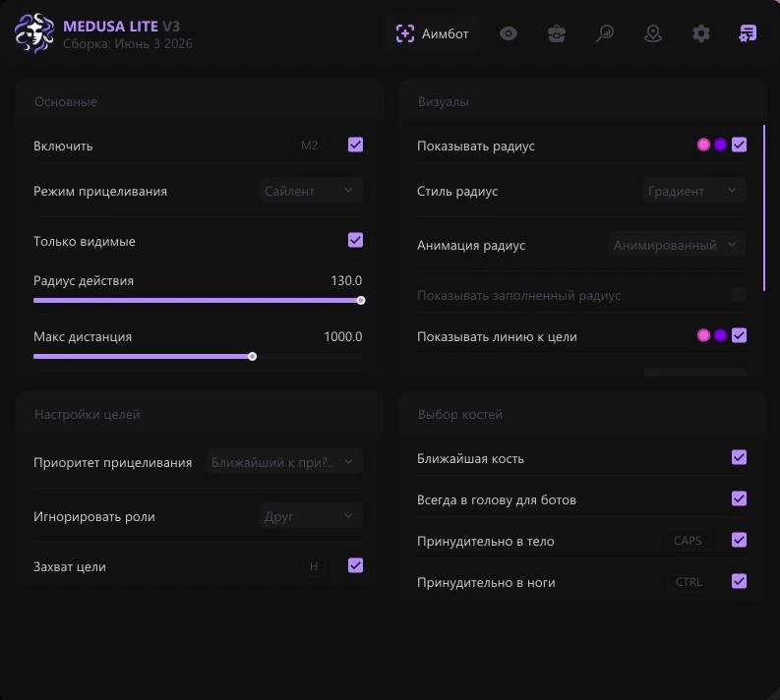Open the magnifier radar icon tab
780x700 pixels.
tap(605, 33)
